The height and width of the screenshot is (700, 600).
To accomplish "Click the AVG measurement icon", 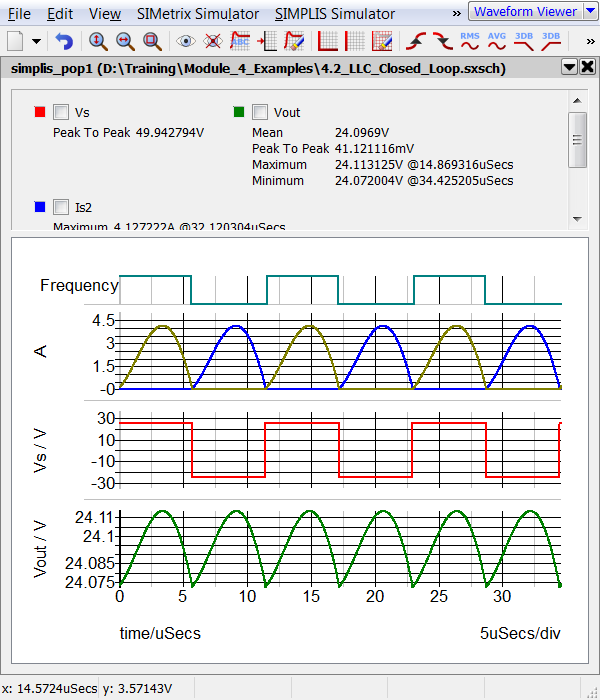I will (497, 42).
